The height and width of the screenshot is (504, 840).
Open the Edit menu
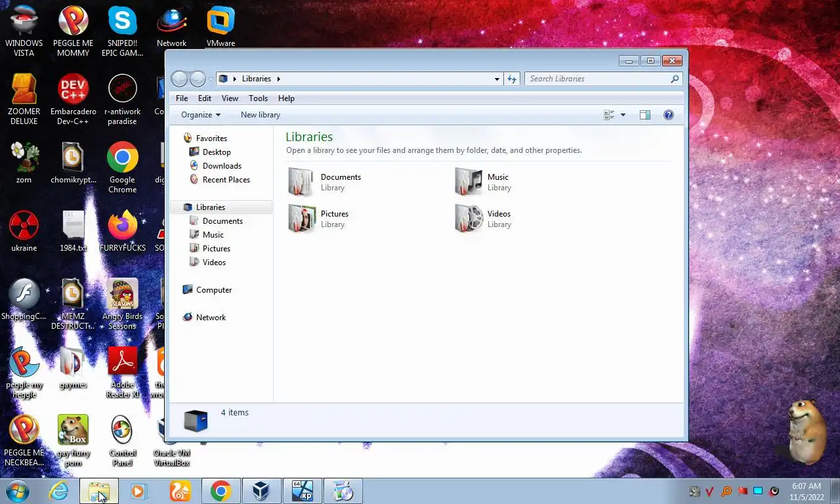click(205, 98)
